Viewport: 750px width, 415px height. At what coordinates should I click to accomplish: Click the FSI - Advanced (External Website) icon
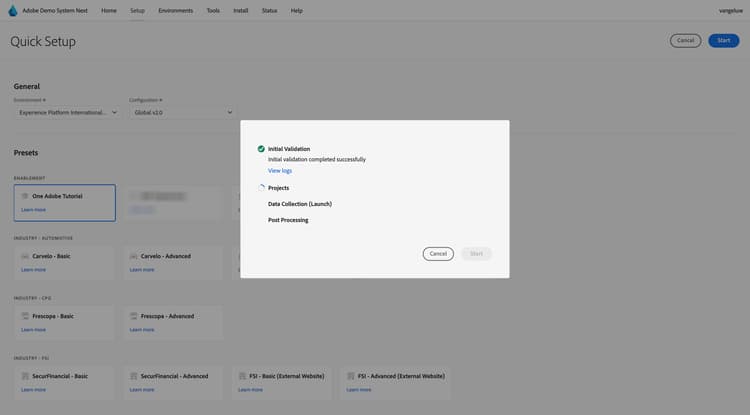(351, 376)
